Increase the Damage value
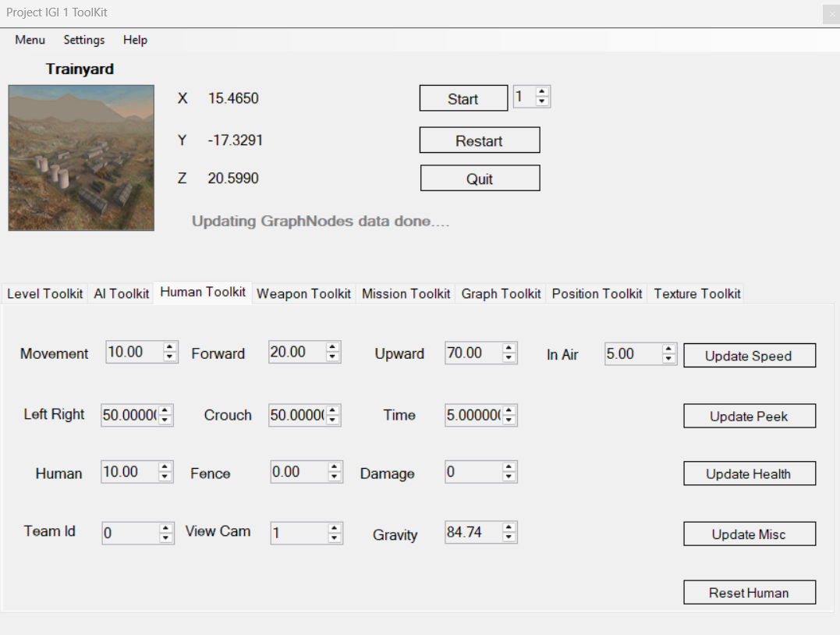Viewport: 840px width, 635px height. (x=509, y=467)
